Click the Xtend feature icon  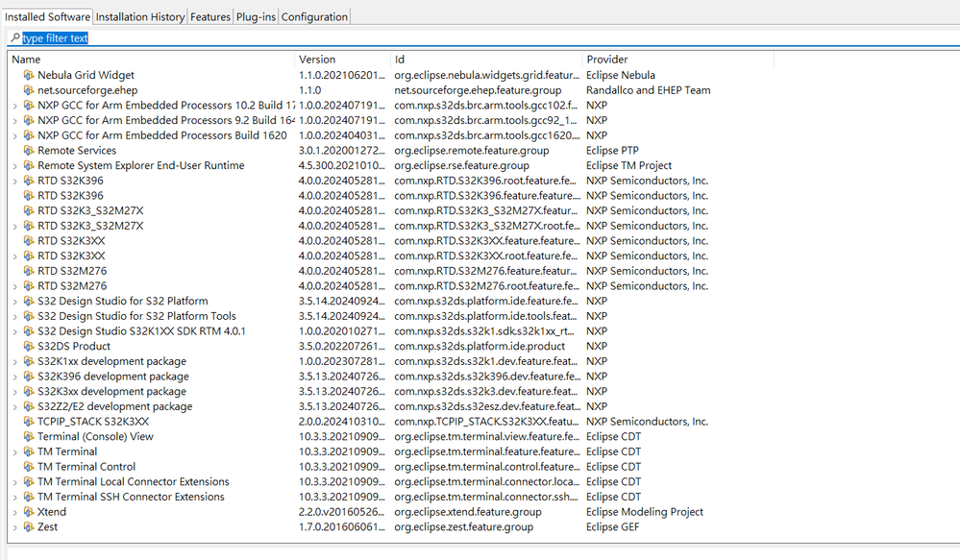[29, 512]
